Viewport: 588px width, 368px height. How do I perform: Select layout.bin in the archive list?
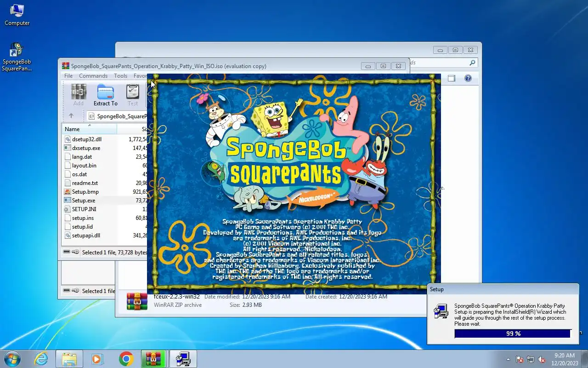pyautogui.click(x=84, y=166)
